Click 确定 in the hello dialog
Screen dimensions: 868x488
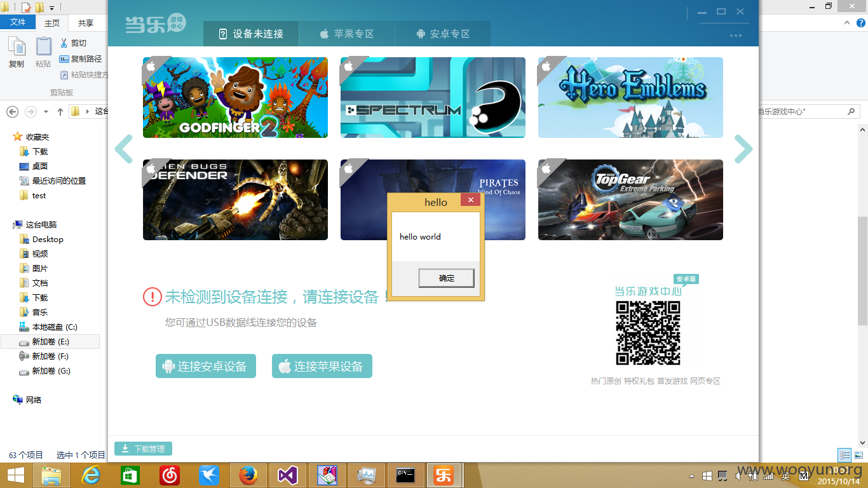[446, 278]
